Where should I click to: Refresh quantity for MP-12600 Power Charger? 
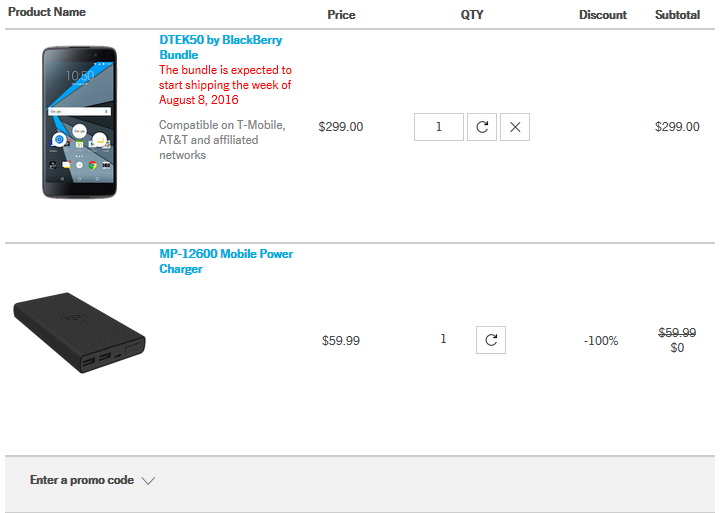pyautogui.click(x=491, y=340)
